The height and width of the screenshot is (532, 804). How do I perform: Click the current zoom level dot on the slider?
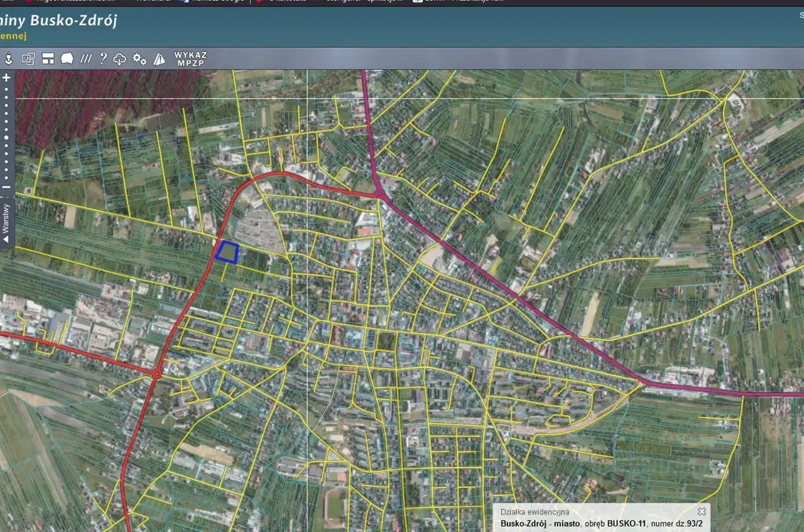[6, 138]
